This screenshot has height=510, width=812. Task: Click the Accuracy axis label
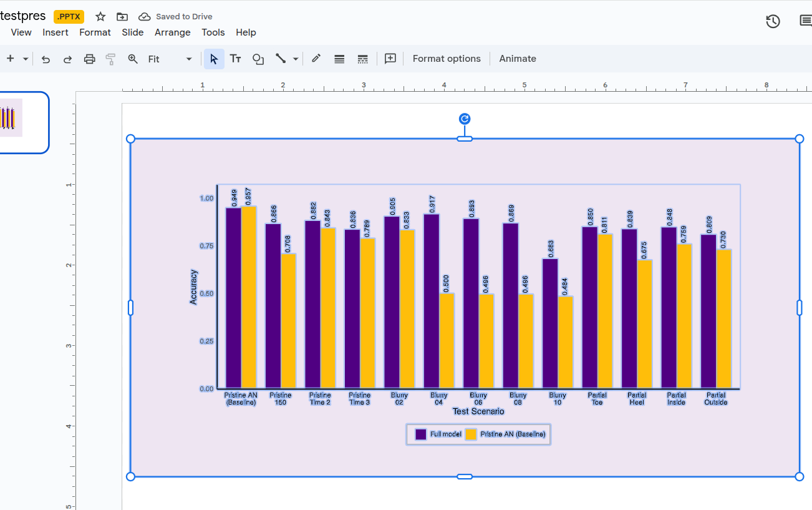193,287
